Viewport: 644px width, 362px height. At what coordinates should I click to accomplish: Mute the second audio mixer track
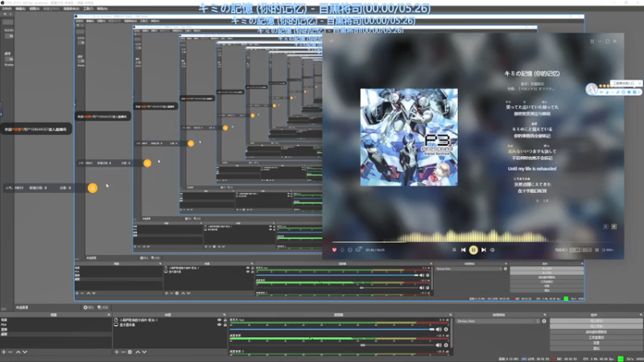click(439, 345)
